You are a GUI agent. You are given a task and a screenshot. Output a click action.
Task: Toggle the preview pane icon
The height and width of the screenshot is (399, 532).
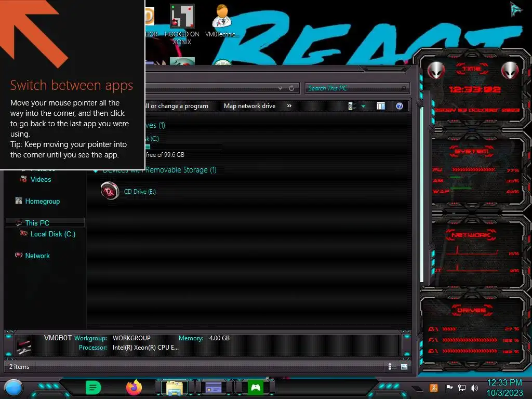tap(381, 106)
